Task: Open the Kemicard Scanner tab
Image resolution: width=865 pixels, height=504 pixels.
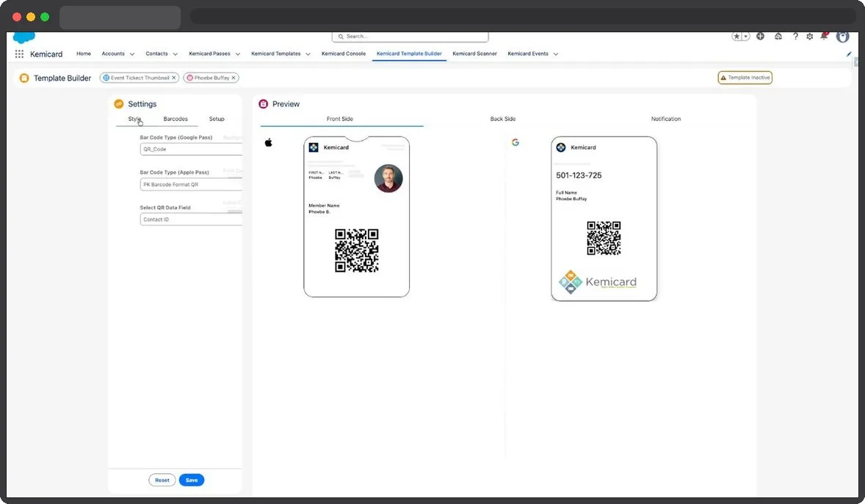Action: [x=474, y=54]
